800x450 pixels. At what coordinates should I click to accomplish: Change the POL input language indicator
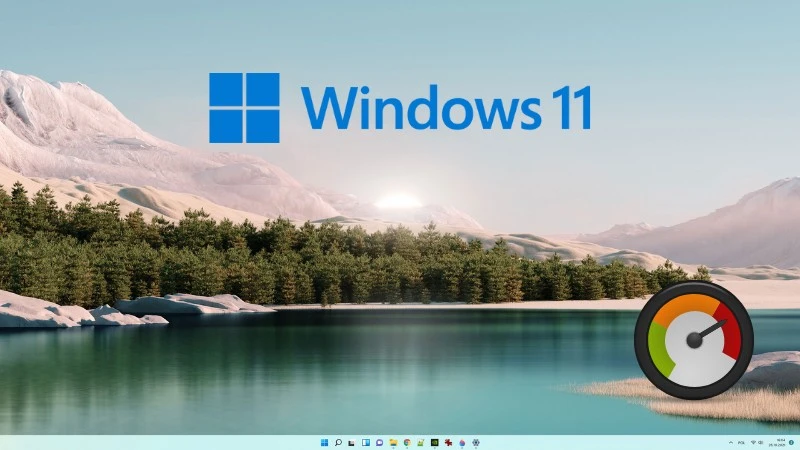(741, 442)
